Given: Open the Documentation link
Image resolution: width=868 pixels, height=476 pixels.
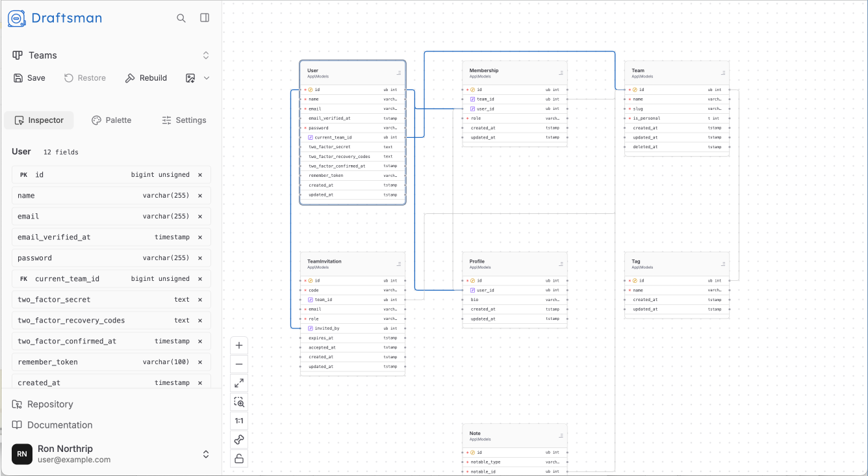Looking at the screenshot, I should (53, 425).
